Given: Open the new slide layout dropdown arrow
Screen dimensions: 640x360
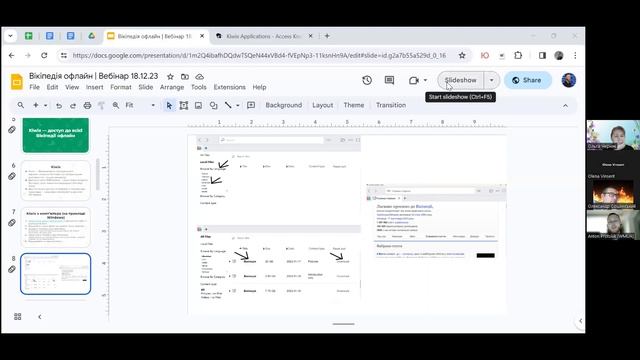Looking at the screenshot, I should click(45, 105).
